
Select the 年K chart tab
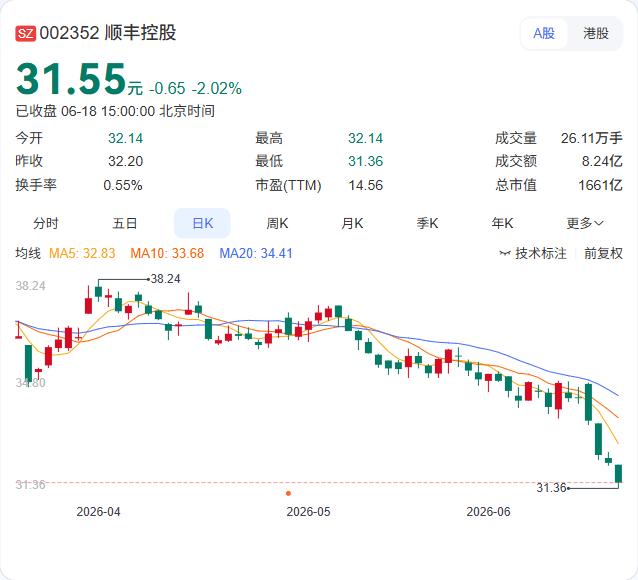coord(502,223)
